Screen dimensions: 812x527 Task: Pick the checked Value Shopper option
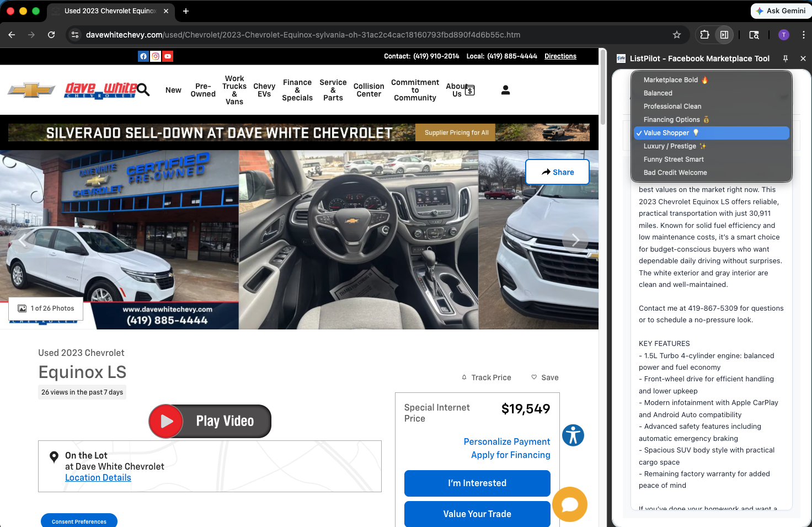712,133
